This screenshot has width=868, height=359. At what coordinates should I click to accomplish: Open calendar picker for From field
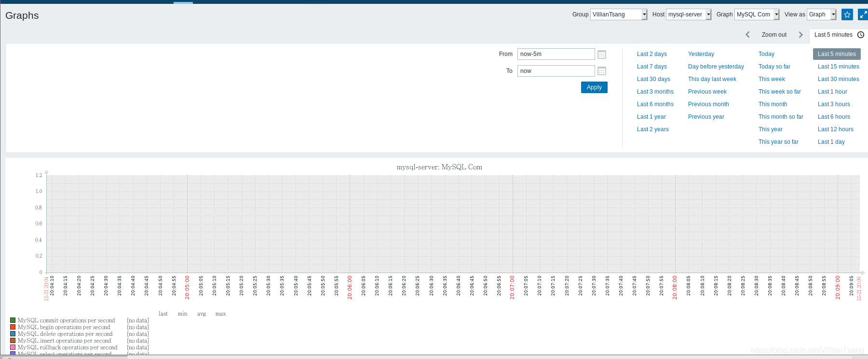point(602,55)
